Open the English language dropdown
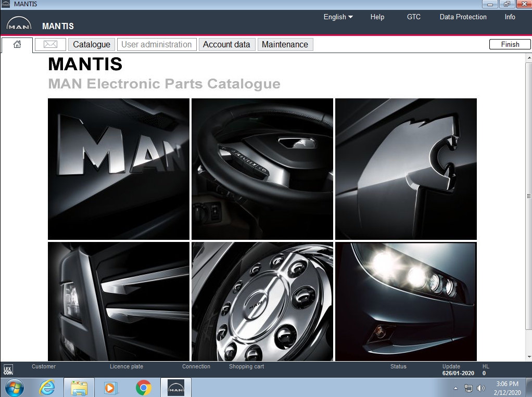Image resolution: width=532 pixels, height=397 pixels. click(x=337, y=17)
